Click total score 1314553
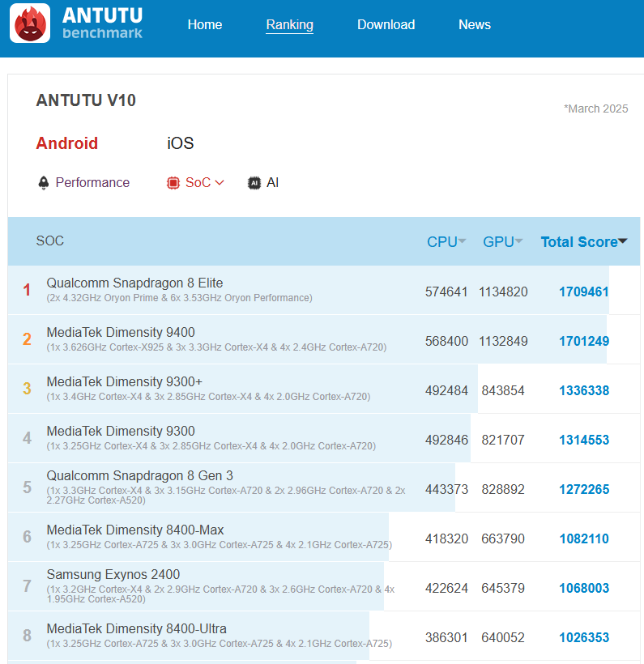The width and height of the screenshot is (644, 664). (x=584, y=440)
